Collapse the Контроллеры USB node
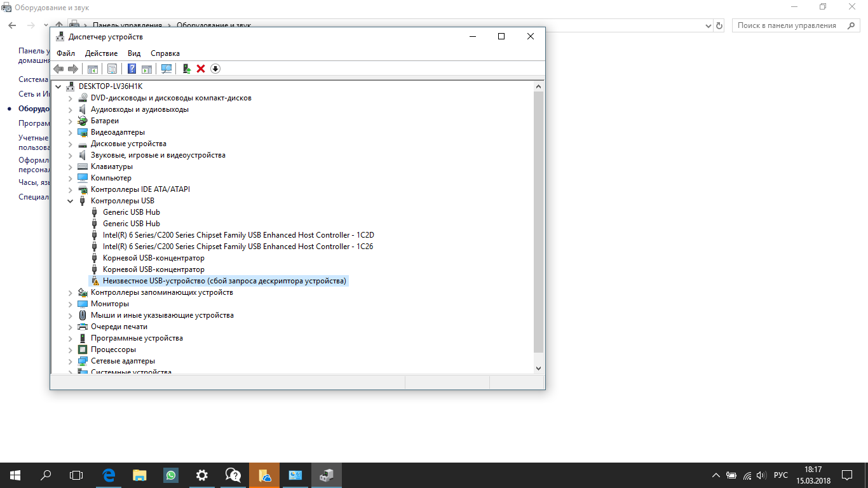868x488 pixels. click(71, 201)
